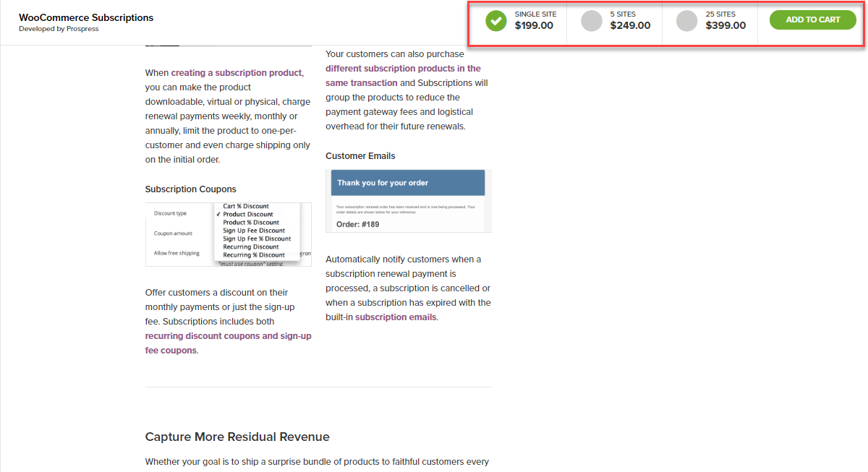The width and height of the screenshot is (868, 472).
Task: Click 'Recurring % Discount' in coupon dropdown image
Action: tap(254, 255)
